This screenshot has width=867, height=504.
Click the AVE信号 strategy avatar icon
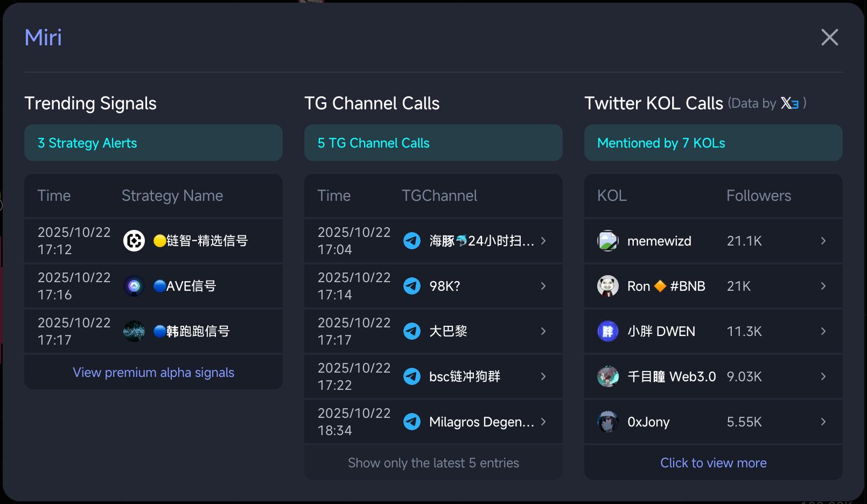coord(134,286)
